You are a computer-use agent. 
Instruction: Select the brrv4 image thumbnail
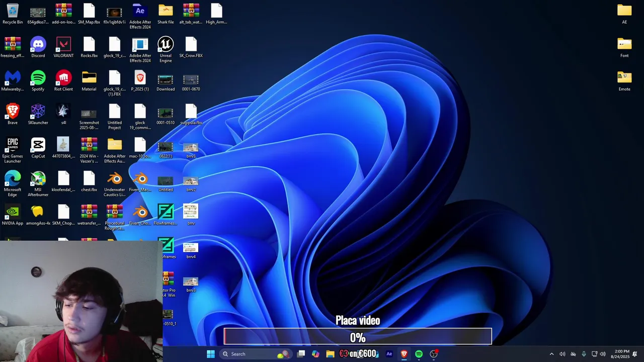tap(191, 249)
